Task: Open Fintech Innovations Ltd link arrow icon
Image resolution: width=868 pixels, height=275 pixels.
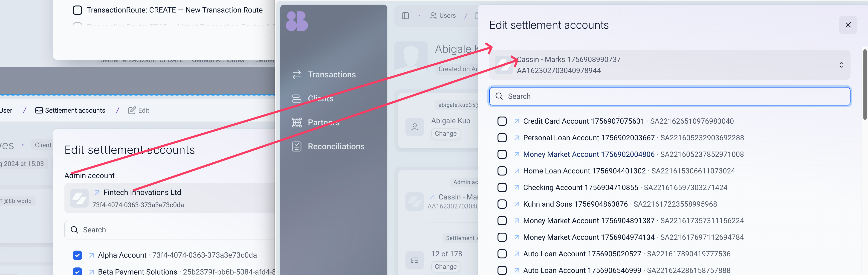Action: pyautogui.click(x=97, y=192)
